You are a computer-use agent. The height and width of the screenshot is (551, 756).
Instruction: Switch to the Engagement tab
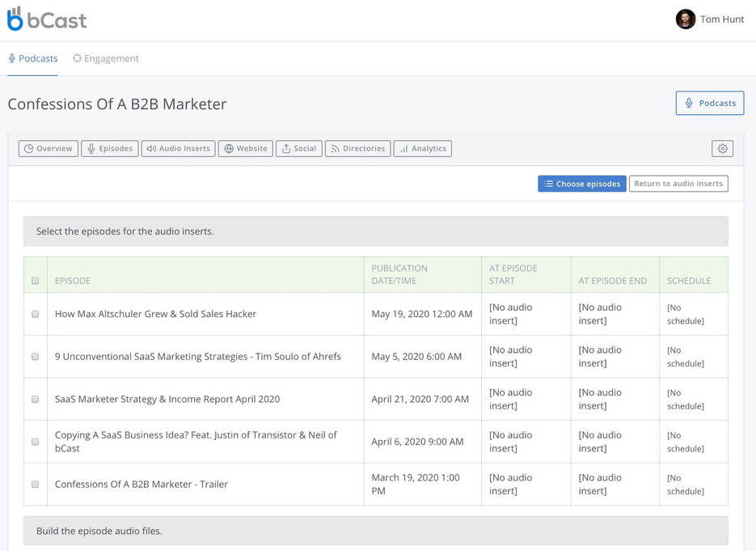(x=105, y=58)
